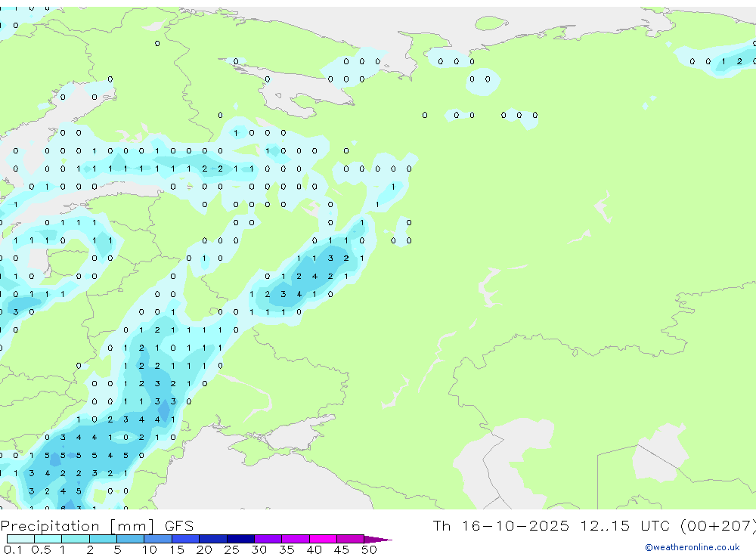Click the 10–15 mm legend color segment
The height and width of the screenshot is (554, 756).
tap(158, 539)
